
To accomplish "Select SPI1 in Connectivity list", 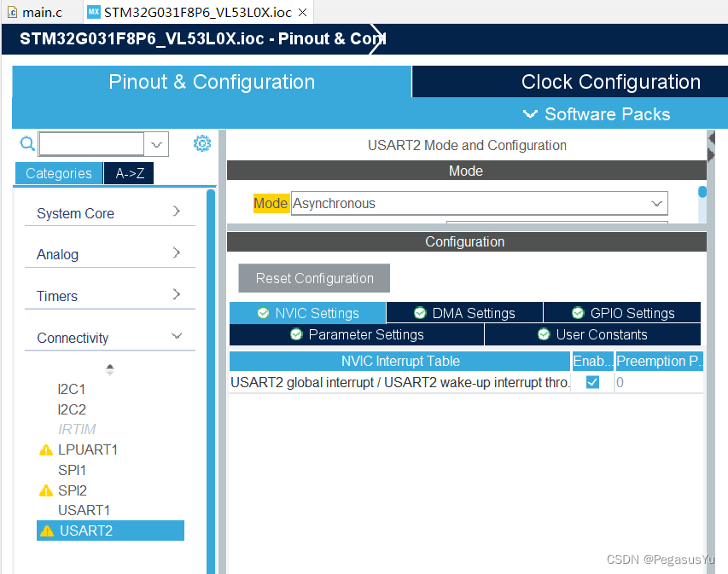I will 72,470.
